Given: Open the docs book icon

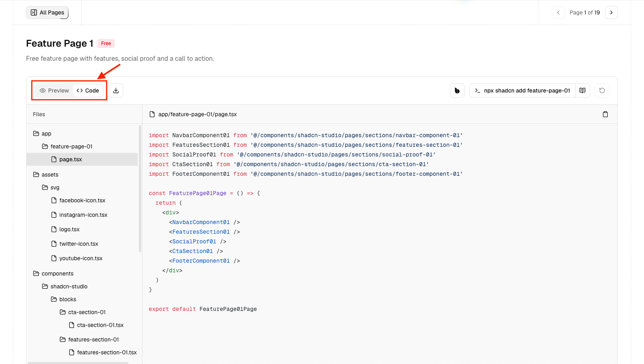Looking at the screenshot, I should tap(582, 90).
